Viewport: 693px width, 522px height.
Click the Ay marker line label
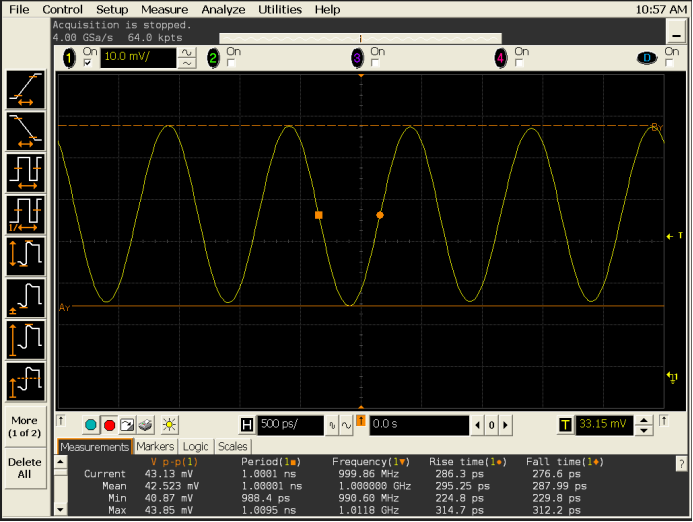click(x=65, y=308)
